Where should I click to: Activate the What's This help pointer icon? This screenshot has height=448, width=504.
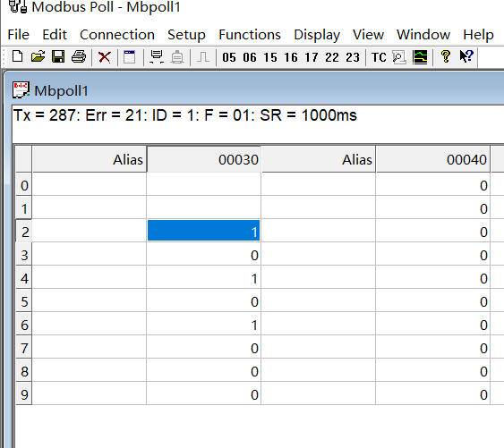pyautogui.click(x=466, y=57)
